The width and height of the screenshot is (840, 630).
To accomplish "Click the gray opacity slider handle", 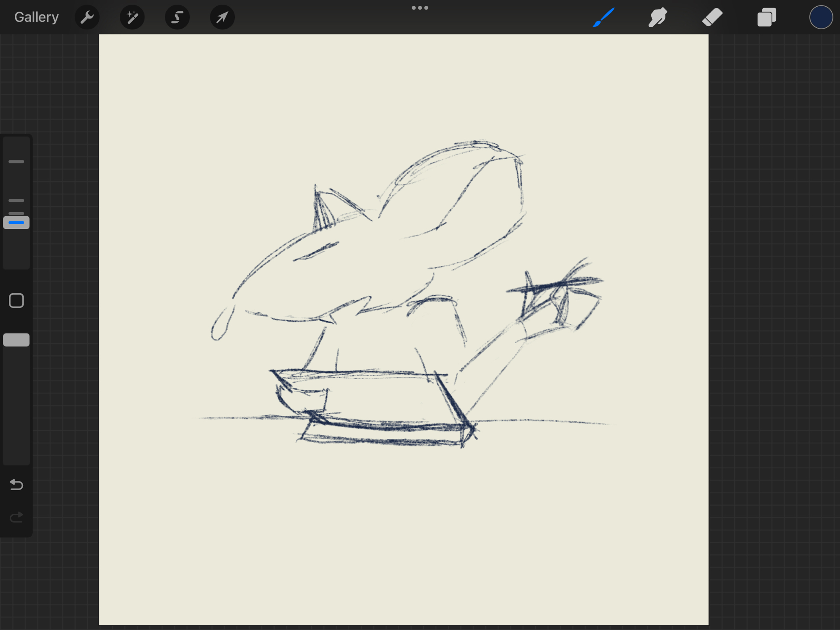I will point(16,340).
